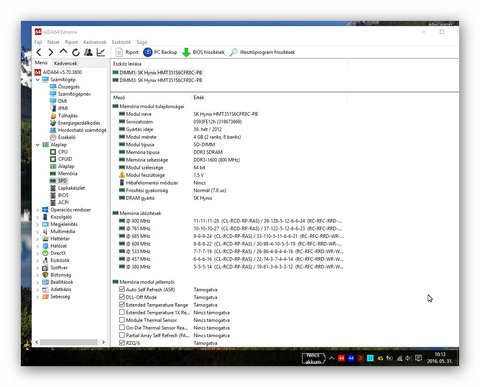Click the Sebesség tree icon
This screenshot has width=480, height=387.
tap(45, 297)
